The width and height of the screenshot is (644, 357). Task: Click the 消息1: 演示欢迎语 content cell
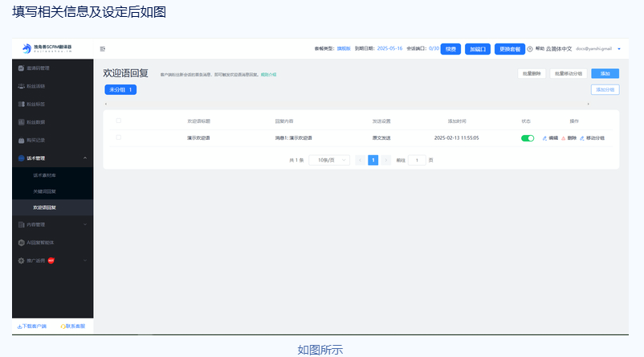[x=294, y=138]
